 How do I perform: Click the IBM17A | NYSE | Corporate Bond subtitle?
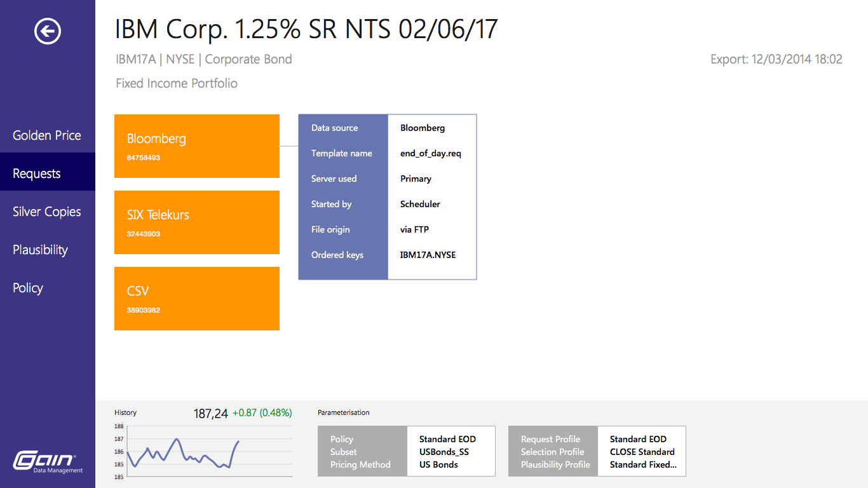point(204,59)
